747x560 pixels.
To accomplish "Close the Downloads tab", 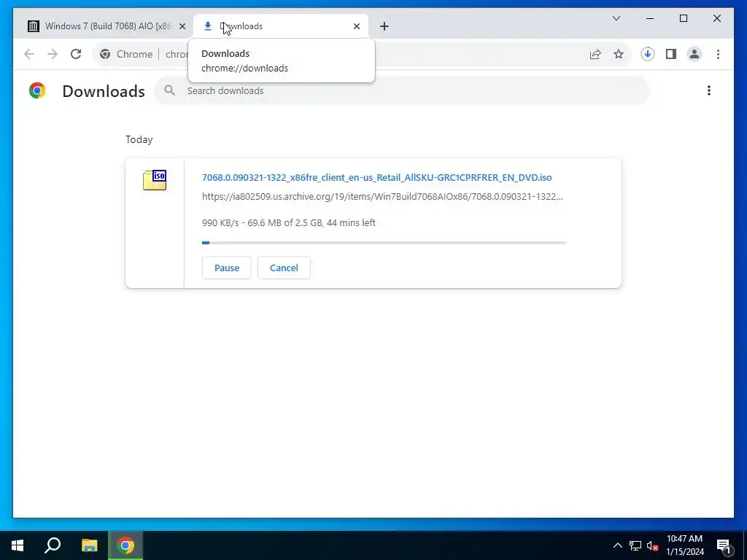I will tap(356, 27).
